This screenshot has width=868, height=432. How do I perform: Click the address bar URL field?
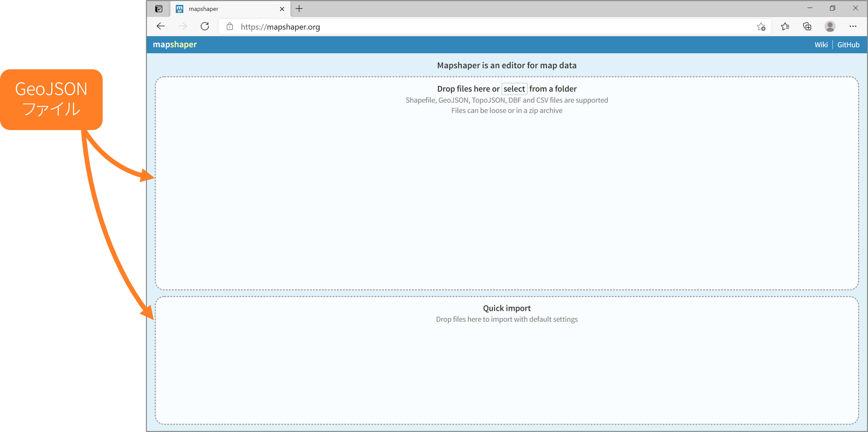494,27
